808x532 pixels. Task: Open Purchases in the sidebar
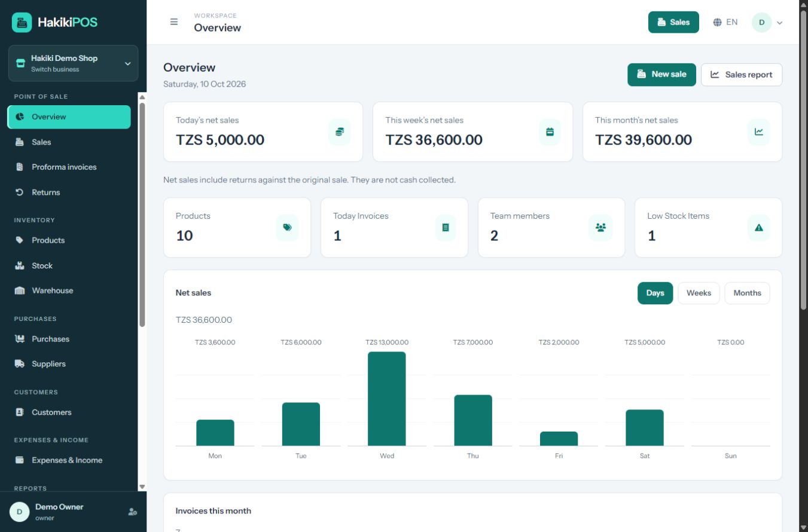[69, 339]
